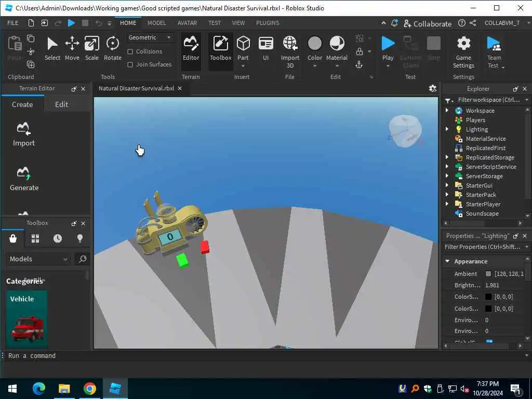Select the Vehicle category thumbnail
This screenshot has width=532, height=399.
click(x=26, y=319)
